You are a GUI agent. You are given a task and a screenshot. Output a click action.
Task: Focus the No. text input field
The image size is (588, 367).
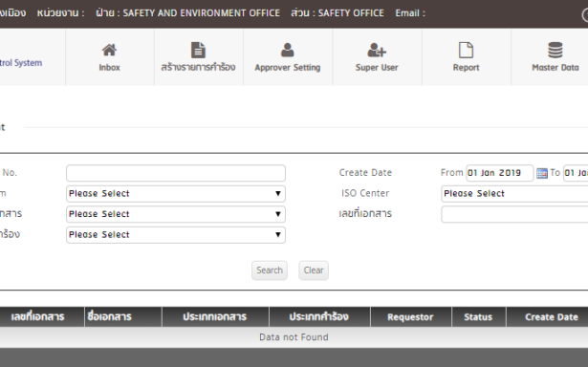(176, 173)
